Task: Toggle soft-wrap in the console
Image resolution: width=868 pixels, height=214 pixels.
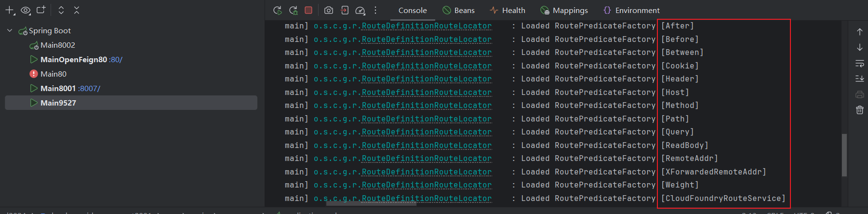Action: [859, 63]
